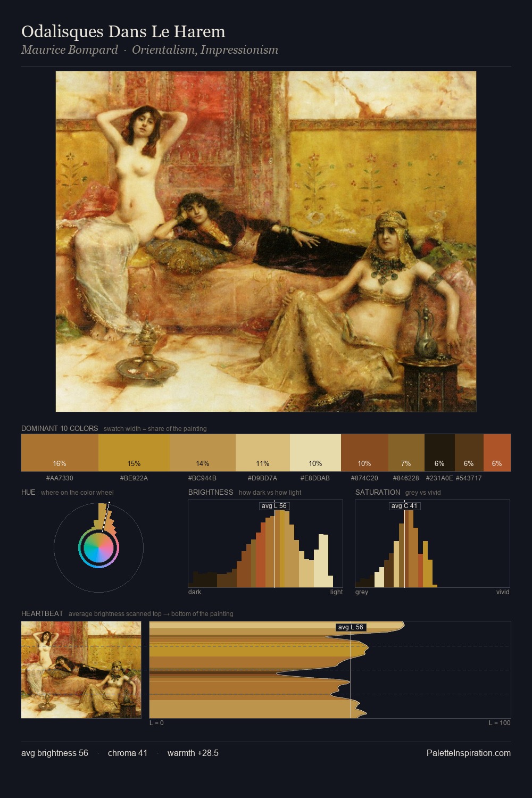Click the 'L = 100' axis label
The height and width of the screenshot is (798, 532).
point(500,722)
